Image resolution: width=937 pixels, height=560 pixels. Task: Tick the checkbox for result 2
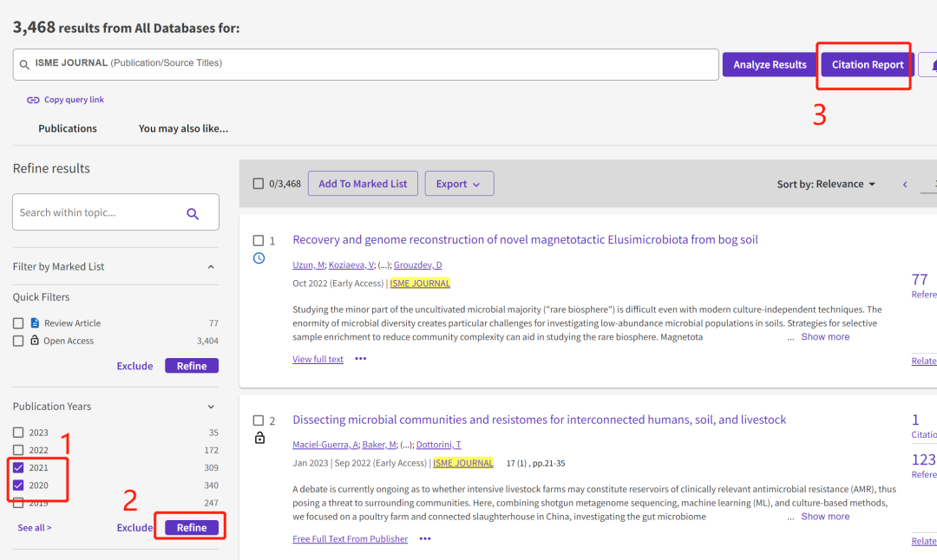pyautogui.click(x=259, y=420)
